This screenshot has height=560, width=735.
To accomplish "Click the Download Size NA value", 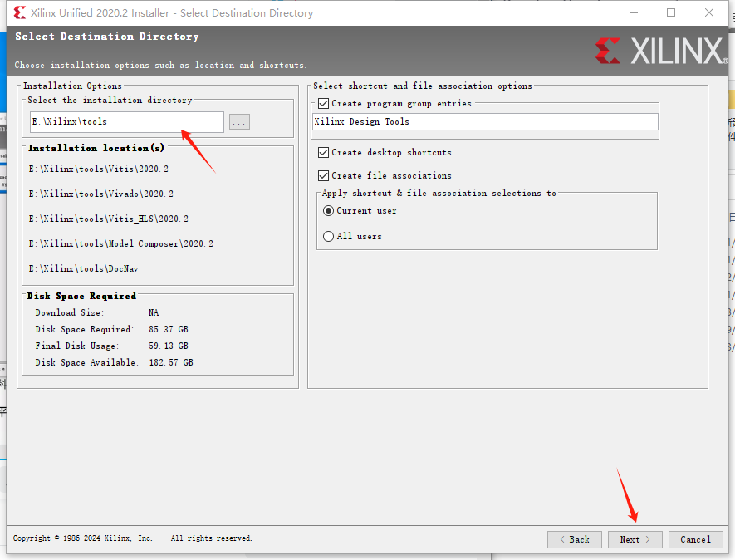I will tap(154, 313).
